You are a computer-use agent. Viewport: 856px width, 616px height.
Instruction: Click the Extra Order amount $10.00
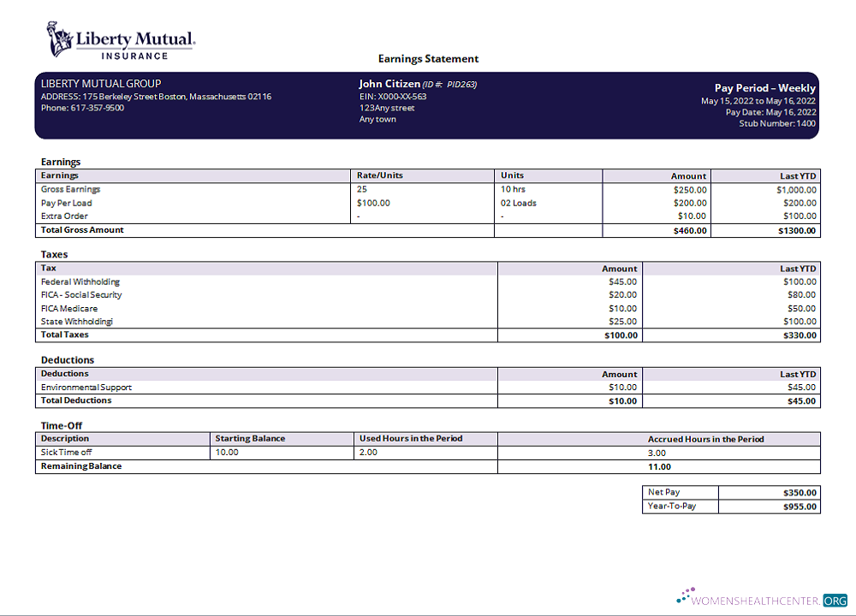pyautogui.click(x=693, y=216)
